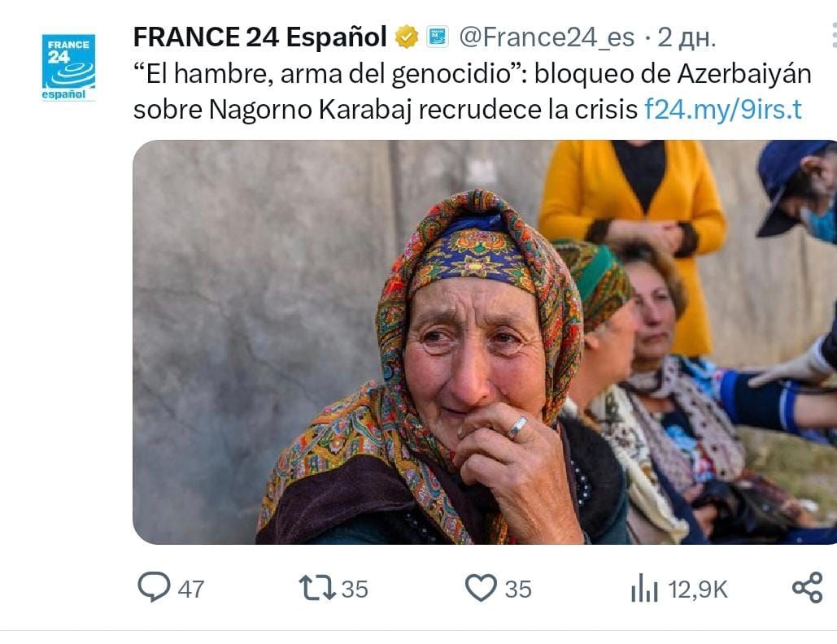Click the FRANCE 24 Español account name

coord(259,37)
